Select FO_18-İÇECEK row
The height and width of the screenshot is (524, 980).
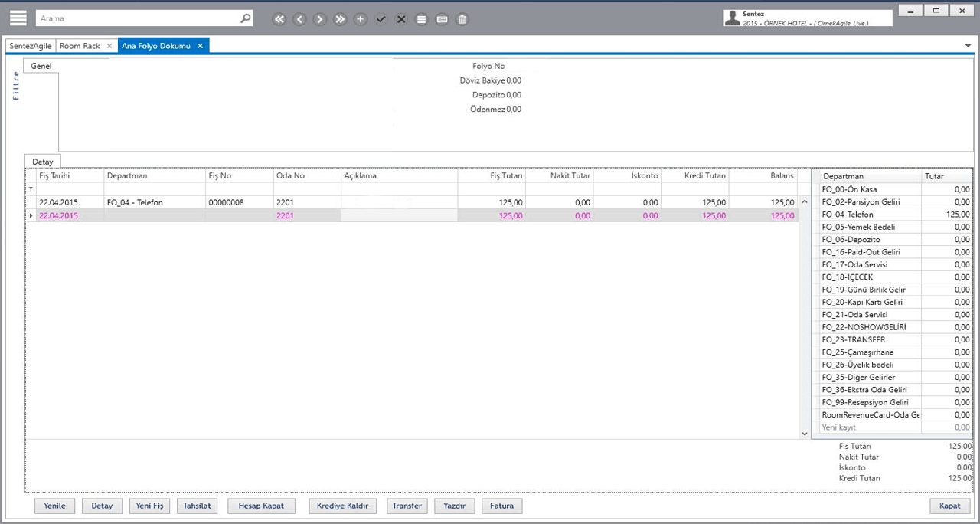(892, 277)
